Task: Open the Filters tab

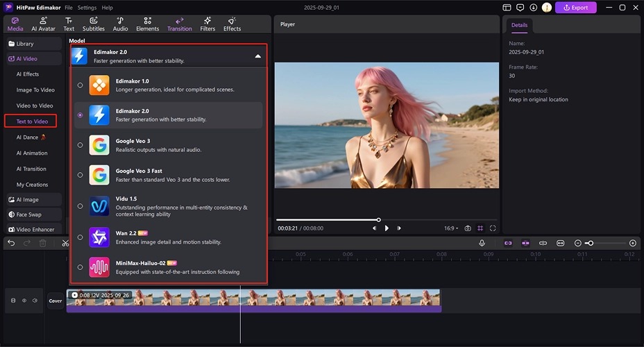Action: [x=207, y=24]
